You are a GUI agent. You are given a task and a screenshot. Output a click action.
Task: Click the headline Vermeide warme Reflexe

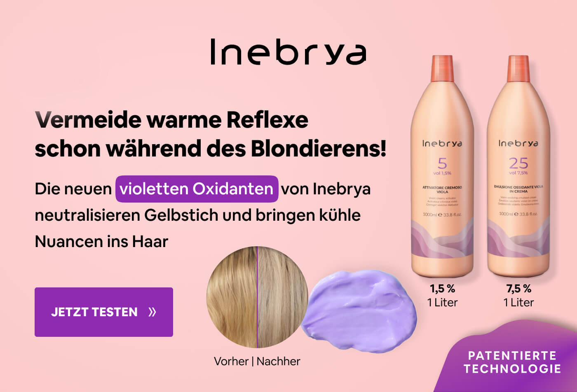coord(171,120)
